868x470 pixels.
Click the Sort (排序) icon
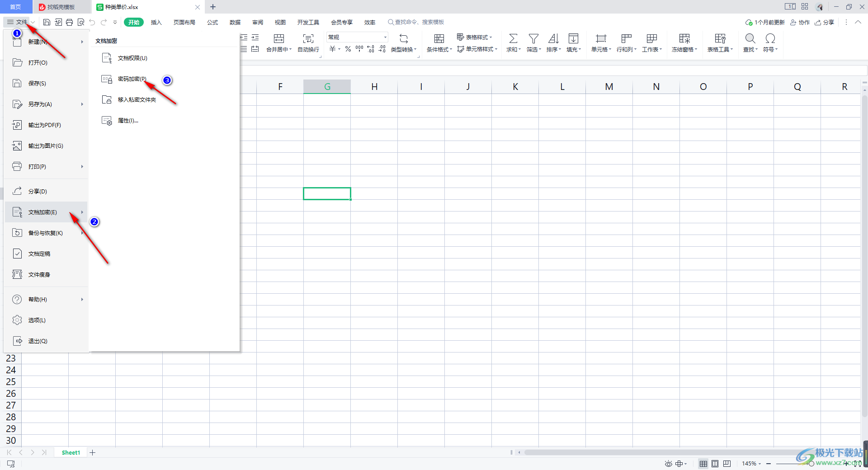coord(553,38)
